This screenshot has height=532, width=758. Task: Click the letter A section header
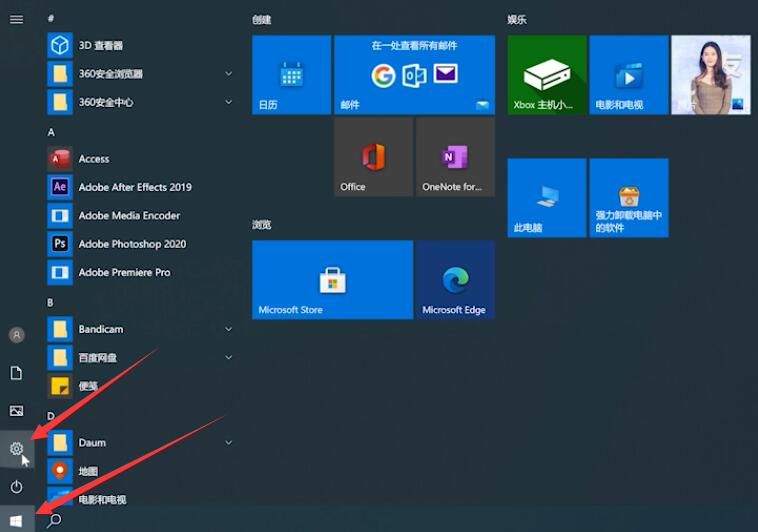pyautogui.click(x=51, y=132)
